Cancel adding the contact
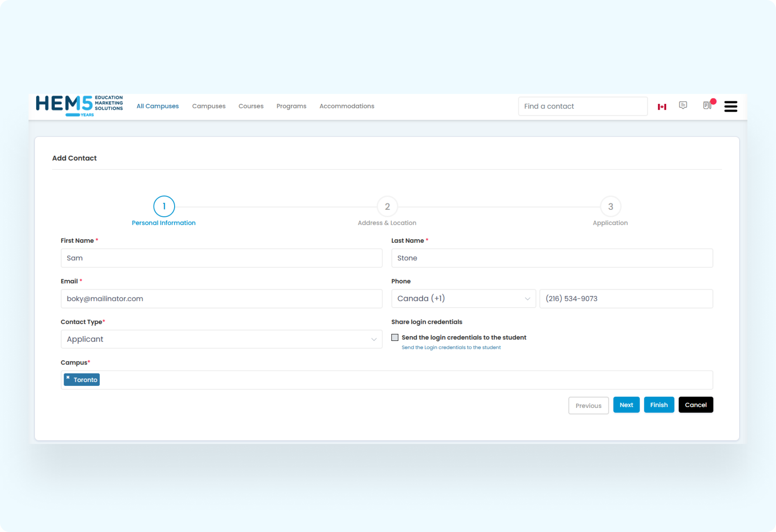This screenshot has height=532, width=776. tap(695, 405)
